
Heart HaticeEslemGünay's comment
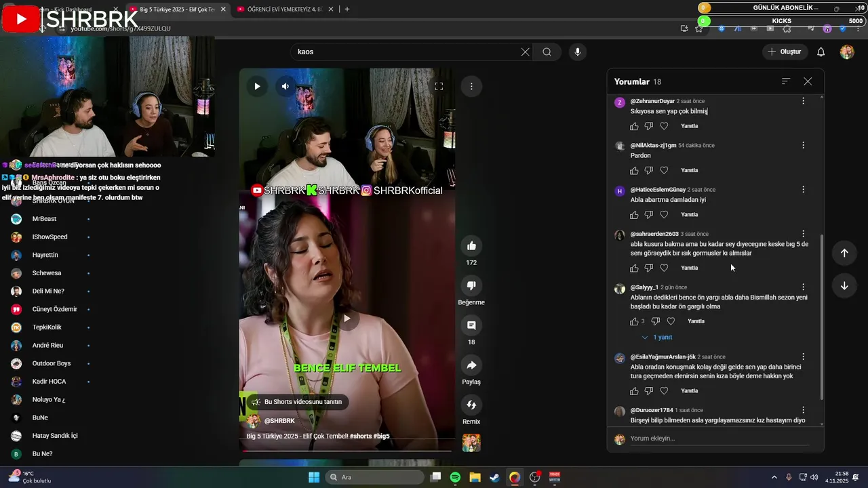[x=664, y=215]
